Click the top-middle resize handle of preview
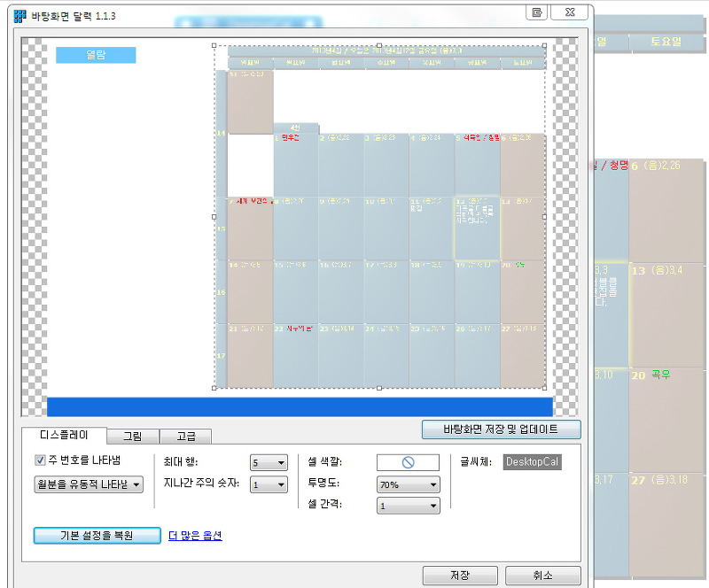Screen dimensions: 709x588 pos(379,46)
